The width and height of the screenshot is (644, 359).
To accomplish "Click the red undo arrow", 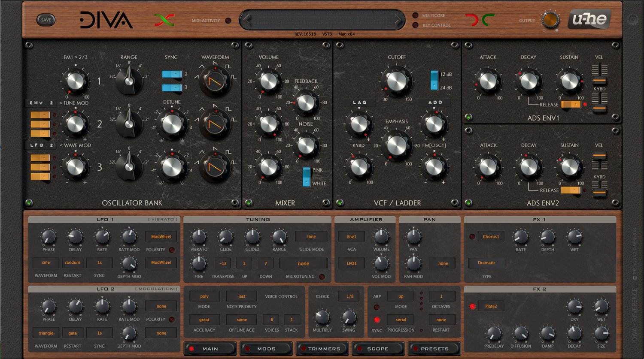I will coord(471,20).
